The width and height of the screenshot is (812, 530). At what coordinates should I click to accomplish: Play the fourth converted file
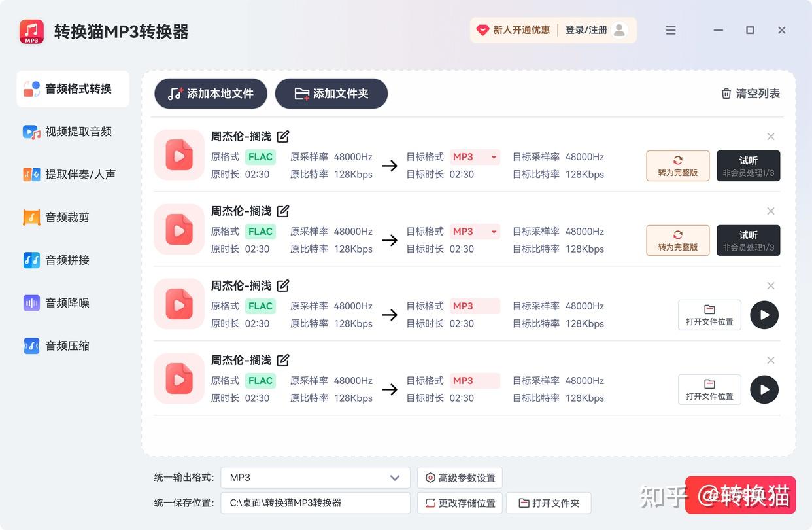(764, 389)
